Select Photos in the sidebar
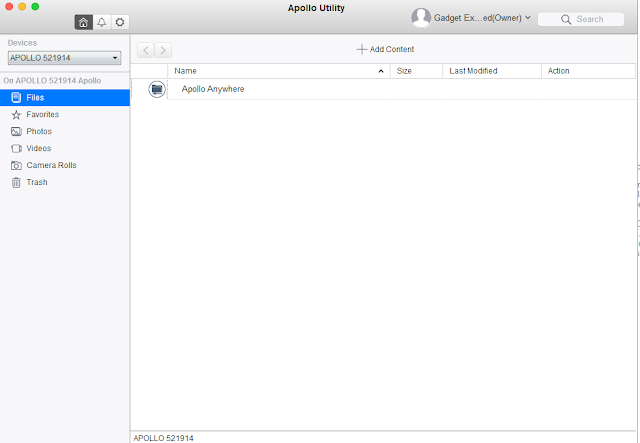The width and height of the screenshot is (640, 443). point(65,131)
